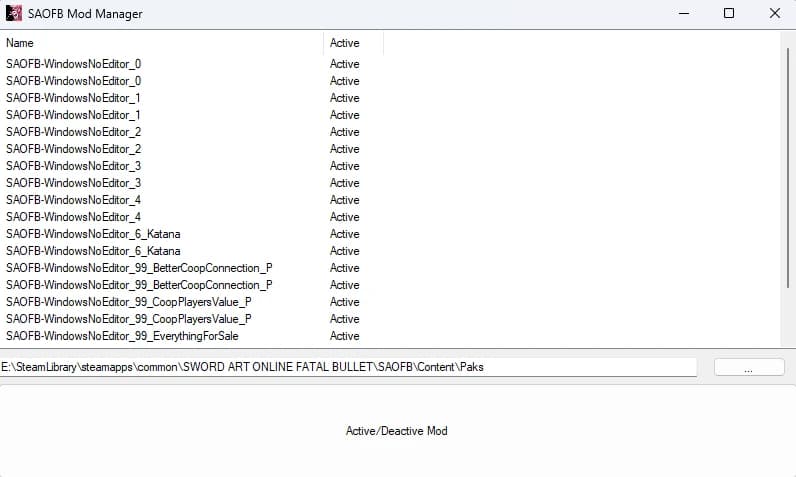Image resolution: width=796 pixels, height=477 pixels.
Task: Click Active status of upper BetterCoopConnection_P row
Action: coord(345,268)
